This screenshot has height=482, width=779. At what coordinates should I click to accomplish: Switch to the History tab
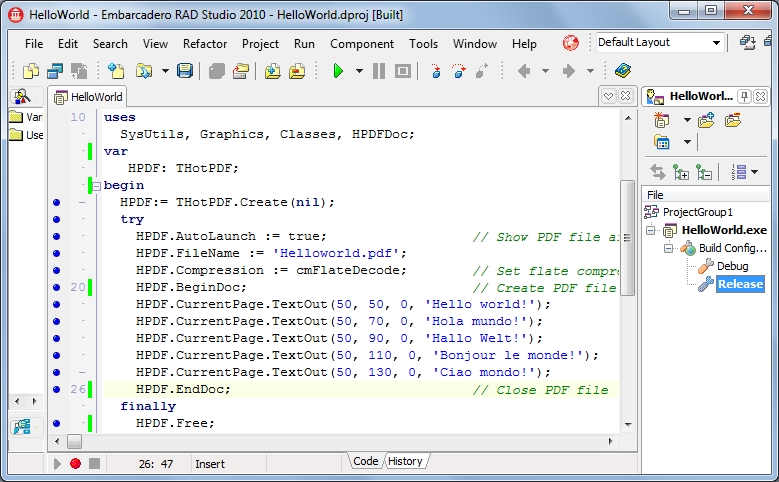pos(405,461)
